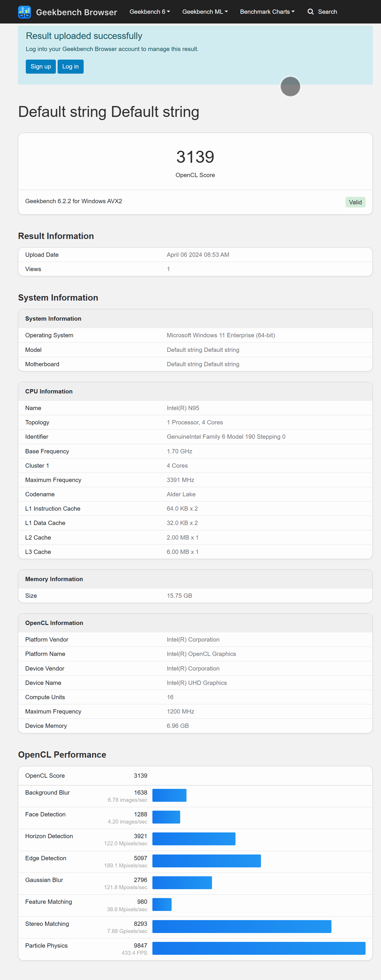Select the Alder Lake codename value
The width and height of the screenshot is (381, 980).
click(x=181, y=495)
